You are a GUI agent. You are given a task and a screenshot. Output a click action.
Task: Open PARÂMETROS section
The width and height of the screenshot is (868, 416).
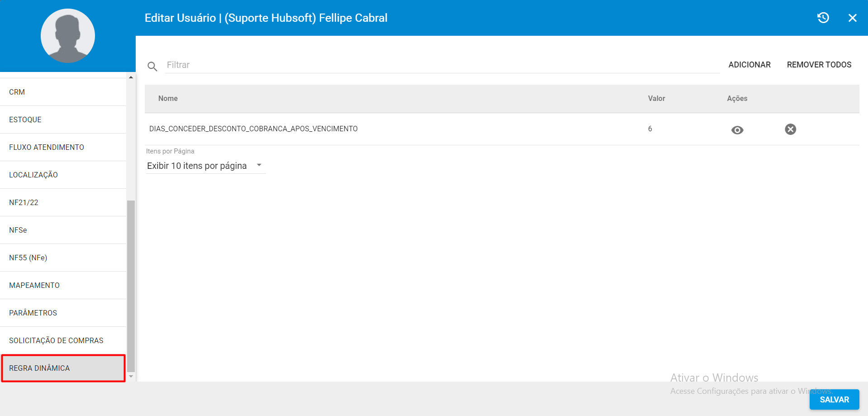click(x=33, y=313)
